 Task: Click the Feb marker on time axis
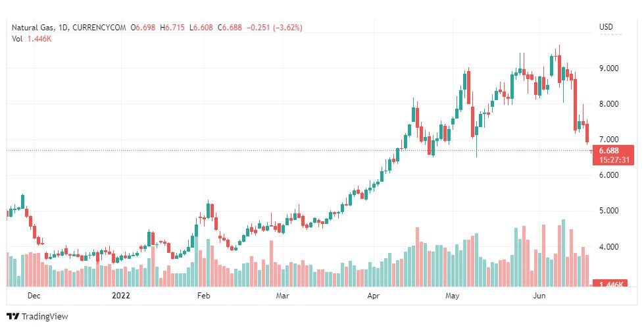point(203,296)
